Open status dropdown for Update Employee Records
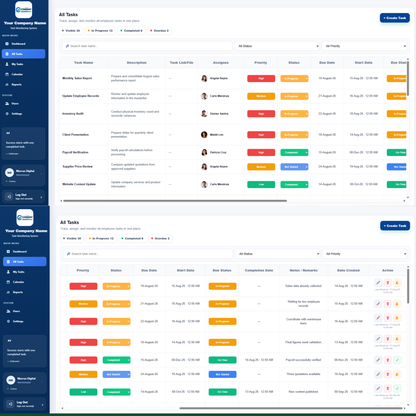The height and width of the screenshot is (416, 416). [294, 96]
